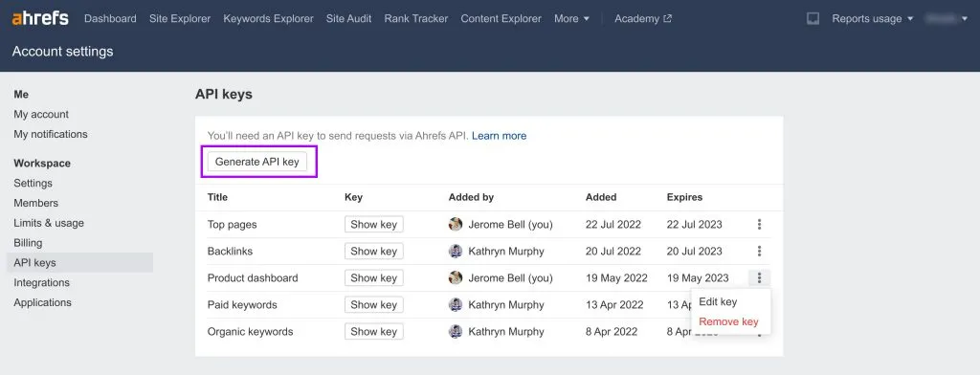This screenshot has width=980, height=375.
Task: Open My account in sidebar
Action: [41, 115]
